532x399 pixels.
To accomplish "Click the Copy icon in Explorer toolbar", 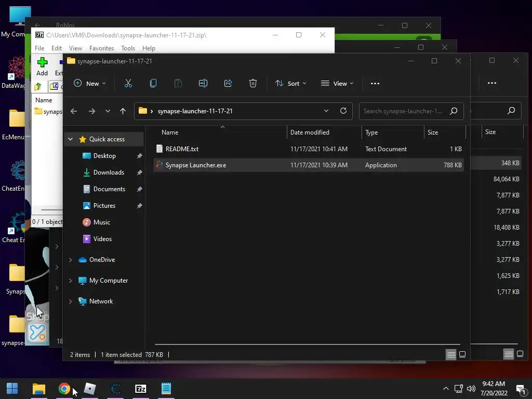I will pos(153,84).
